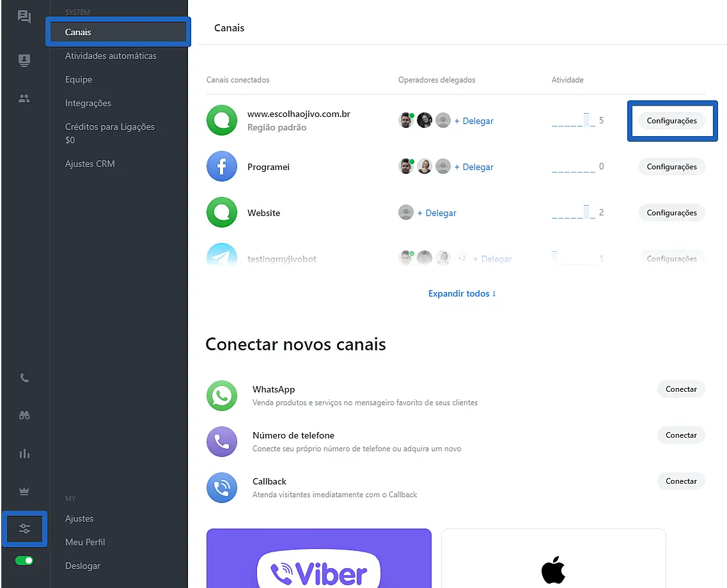The width and height of the screenshot is (727, 588).
Task: Expand all channels with Expandir todos
Action: tap(462, 293)
